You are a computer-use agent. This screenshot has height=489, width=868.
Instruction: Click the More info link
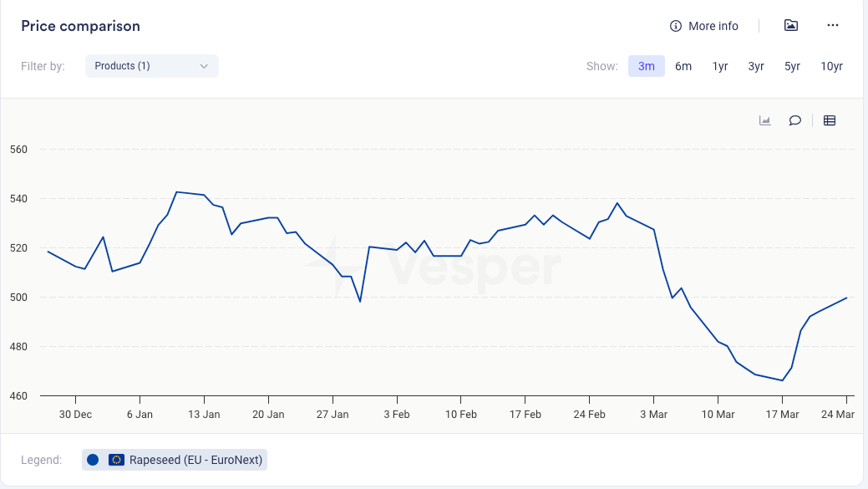713,26
